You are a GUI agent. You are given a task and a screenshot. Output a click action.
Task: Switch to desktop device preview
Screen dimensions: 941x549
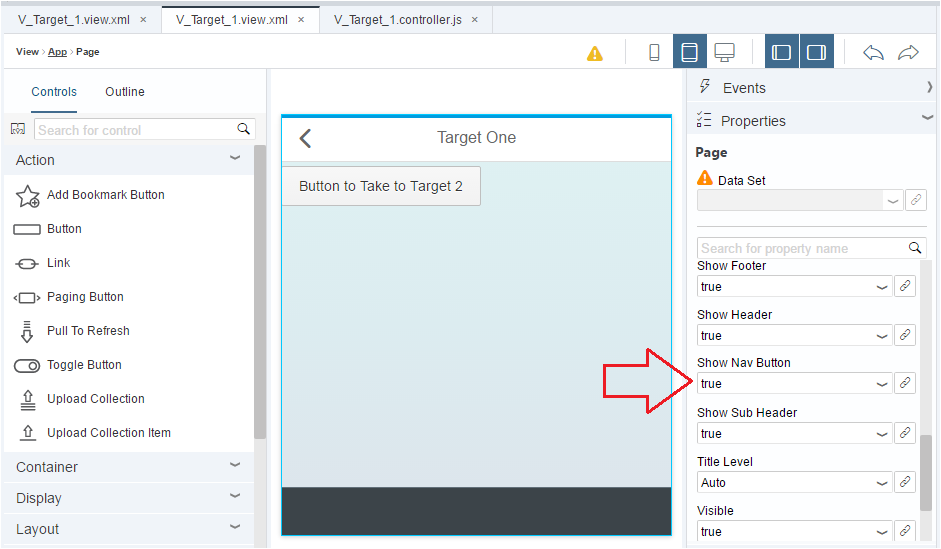[x=724, y=52]
